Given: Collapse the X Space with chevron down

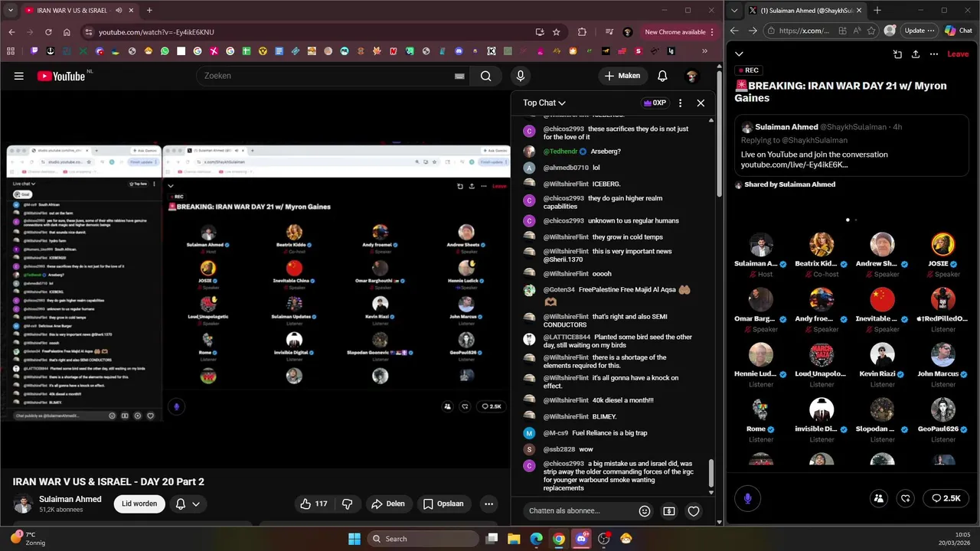Looking at the screenshot, I should [x=739, y=54].
